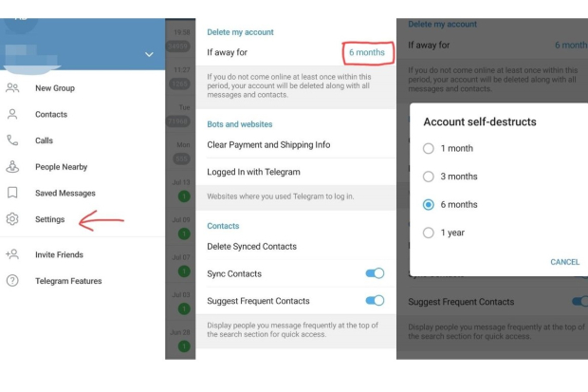Click the New Group people icon
This screenshot has height=392, width=588.
12,88
